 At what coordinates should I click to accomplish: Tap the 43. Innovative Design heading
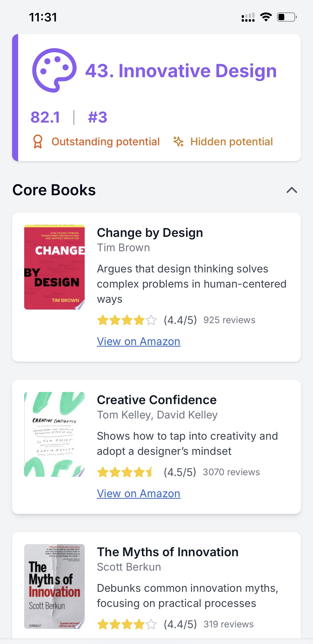pyautogui.click(x=181, y=71)
